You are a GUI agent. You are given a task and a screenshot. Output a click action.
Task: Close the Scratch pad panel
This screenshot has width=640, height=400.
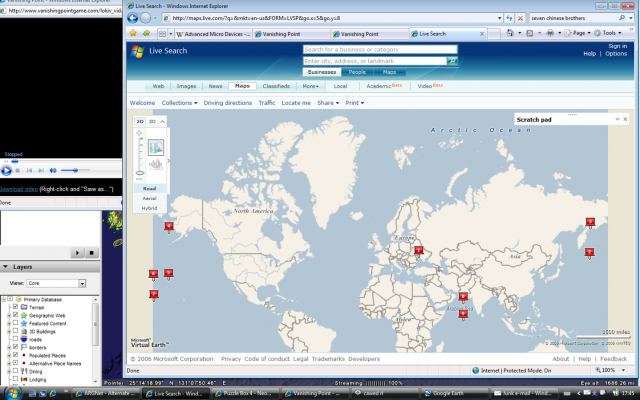pyautogui.click(x=625, y=119)
